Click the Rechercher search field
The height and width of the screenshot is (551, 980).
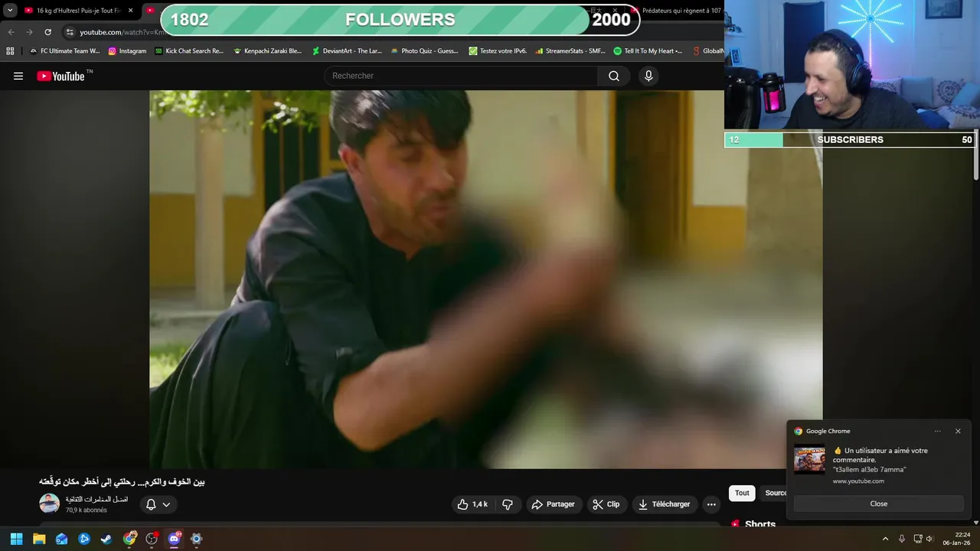click(x=461, y=76)
